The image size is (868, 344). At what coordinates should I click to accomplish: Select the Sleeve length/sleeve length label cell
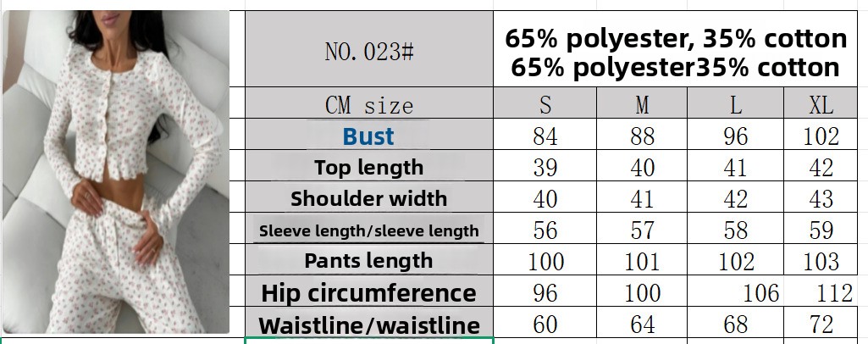(368, 230)
